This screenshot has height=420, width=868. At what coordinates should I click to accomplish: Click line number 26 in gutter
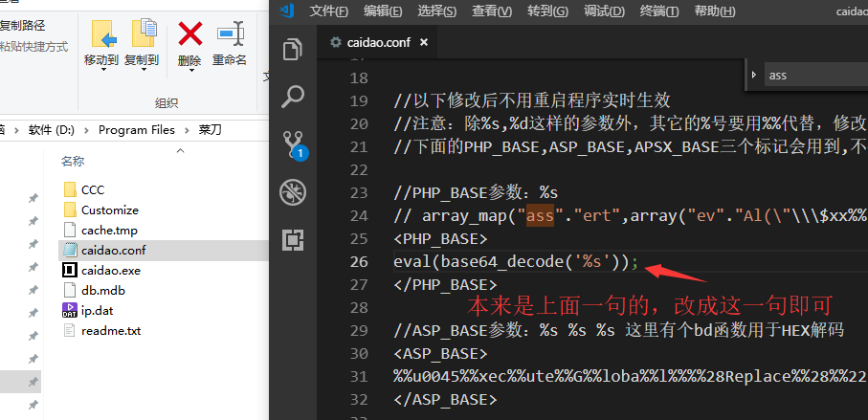coord(359,261)
